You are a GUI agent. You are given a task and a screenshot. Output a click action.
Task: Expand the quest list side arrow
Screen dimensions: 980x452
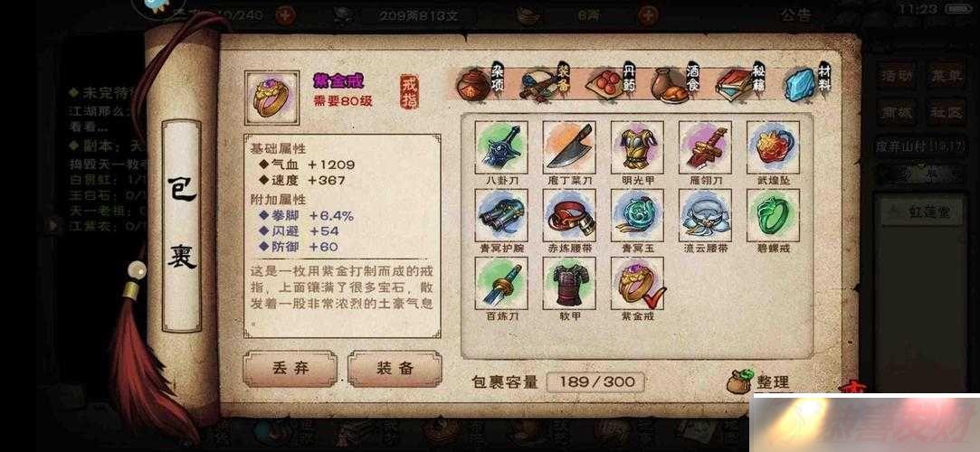[55, 223]
